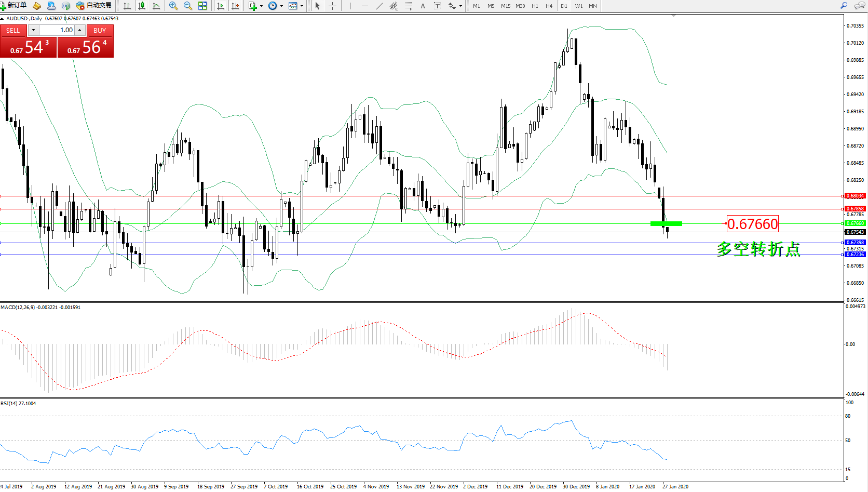
Task: Toggle the auto-scroll chart button
Action: 221,6
